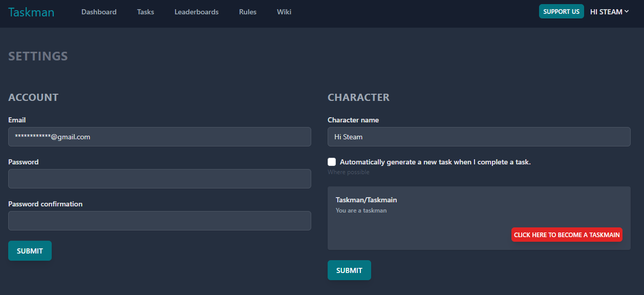The width and height of the screenshot is (644, 295).
Task: Enable automatic new task generation checkbox
Action: coord(332,162)
